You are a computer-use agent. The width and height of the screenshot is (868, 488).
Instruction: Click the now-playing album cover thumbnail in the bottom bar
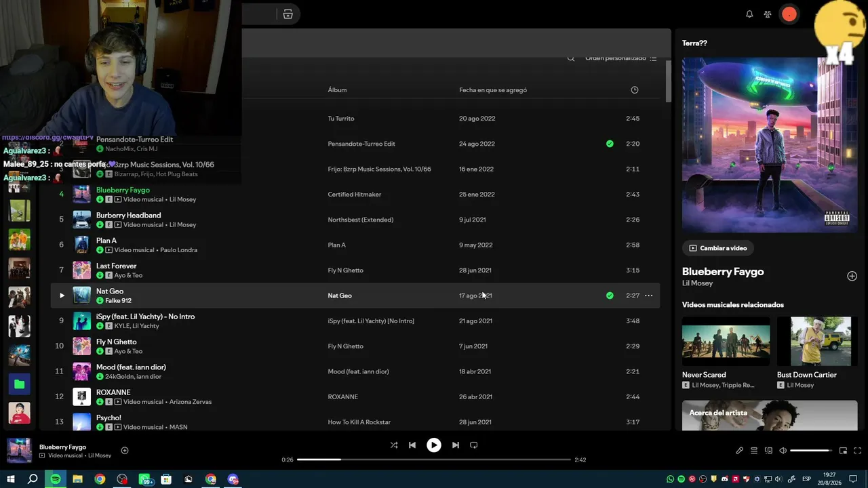tap(19, 451)
